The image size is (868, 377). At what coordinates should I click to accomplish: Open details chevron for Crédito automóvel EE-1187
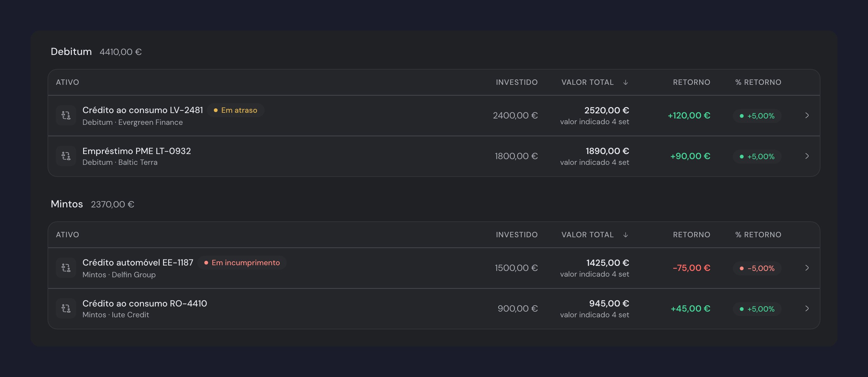click(x=807, y=268)
